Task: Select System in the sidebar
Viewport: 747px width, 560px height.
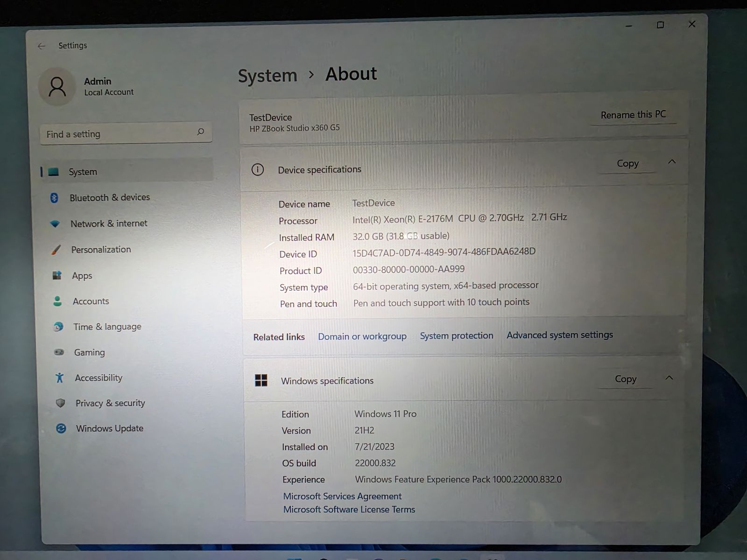Action: (x=83, y=172)
